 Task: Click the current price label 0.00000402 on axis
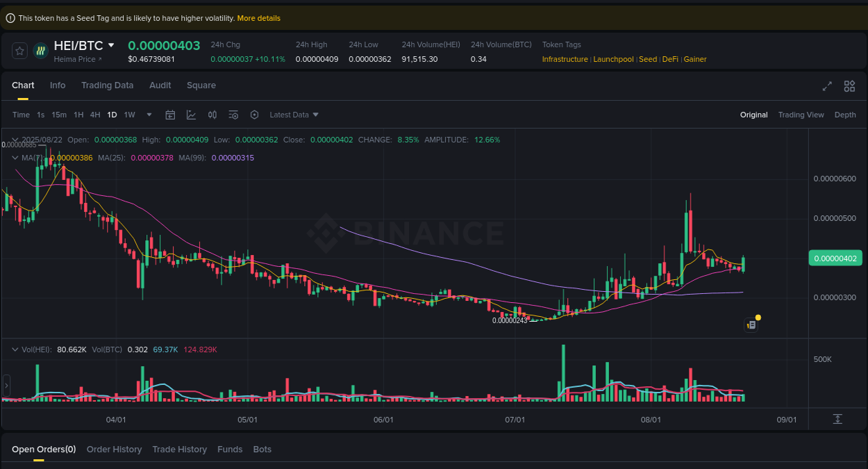(835, 258)
